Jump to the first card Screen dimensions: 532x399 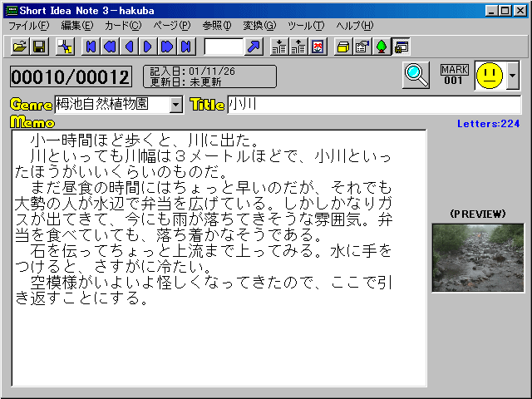(91, 47)
